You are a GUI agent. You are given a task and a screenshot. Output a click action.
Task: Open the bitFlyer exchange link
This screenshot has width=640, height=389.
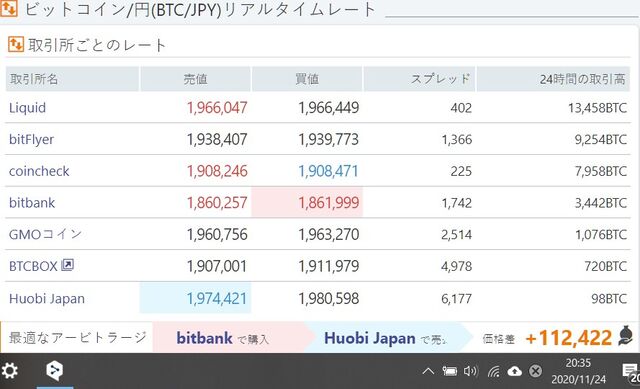click(x=31, y=139)
